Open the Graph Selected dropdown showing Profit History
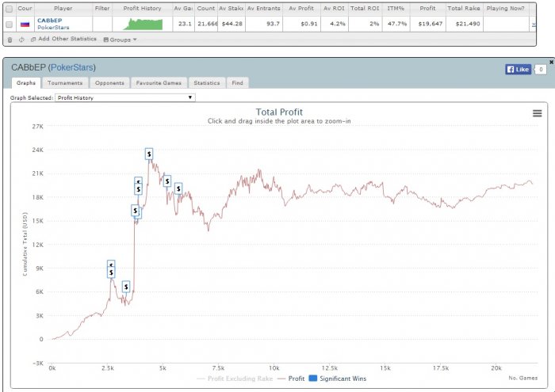Image resolution: width=555 pixels, height=392 pixels. (x=125, y=97)
